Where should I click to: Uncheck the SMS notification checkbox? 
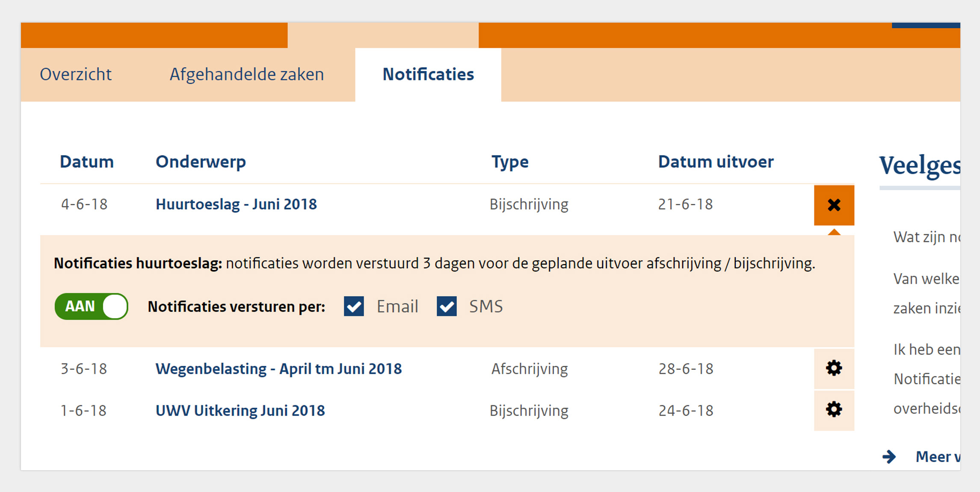(447, 306)
